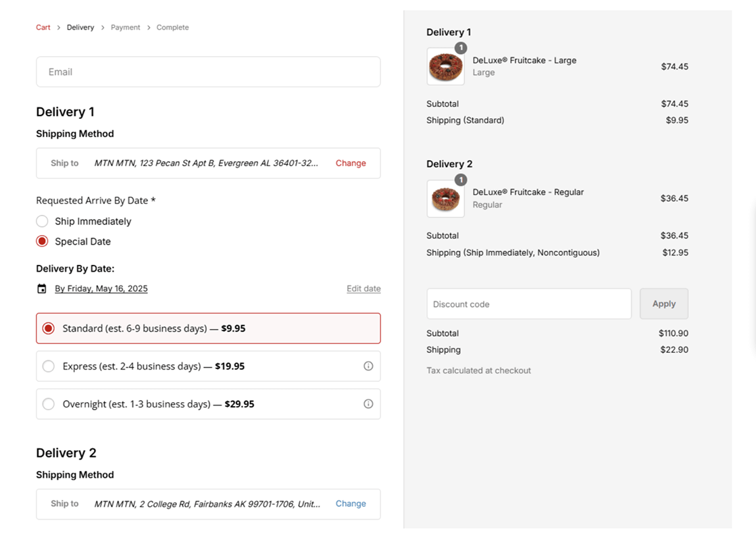Screen dimensions: 756x546
Task: Click DeLuxe® Fruitcake - Regular product name
Action: (528, 192)
